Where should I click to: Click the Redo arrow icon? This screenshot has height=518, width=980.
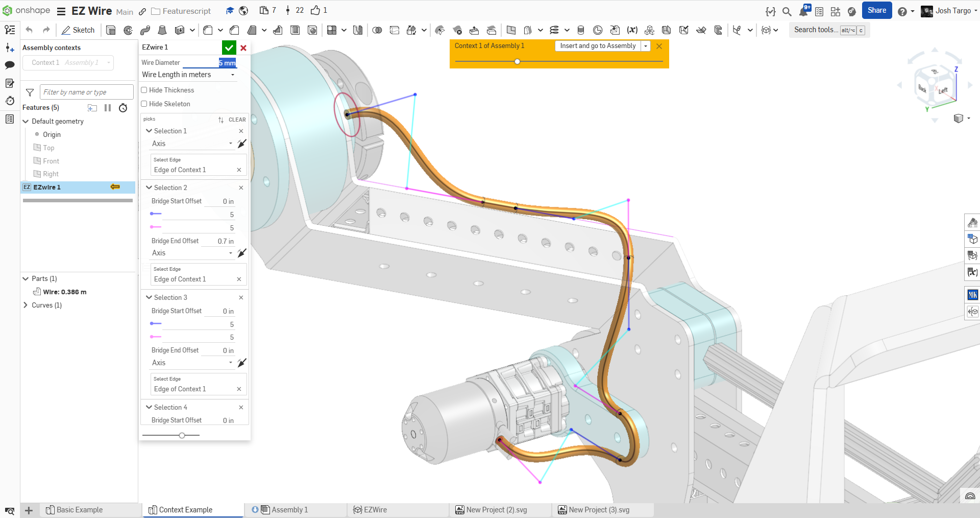[46, 30]
